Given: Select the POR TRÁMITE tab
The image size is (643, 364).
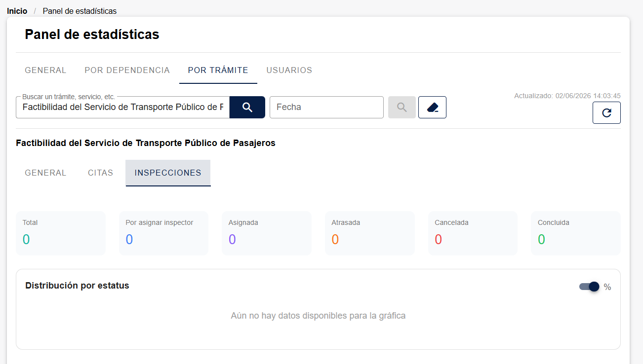Looking at the screenshot, I should pos(218,70).
